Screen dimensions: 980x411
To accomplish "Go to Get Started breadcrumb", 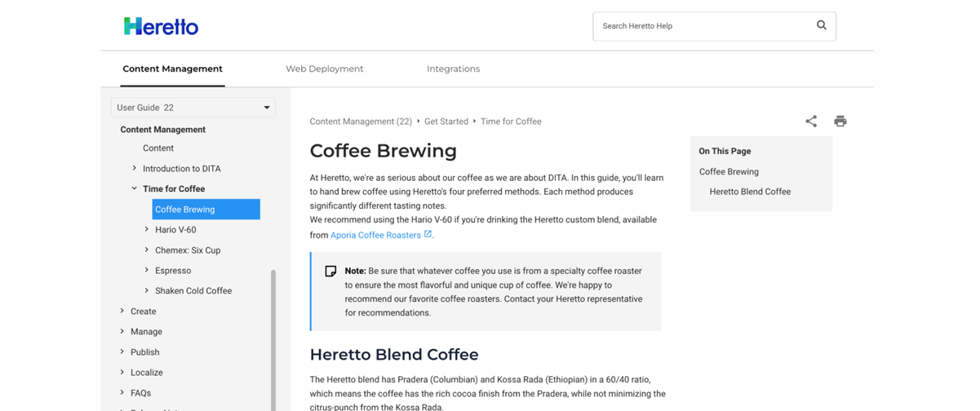I will pos(446,122).
